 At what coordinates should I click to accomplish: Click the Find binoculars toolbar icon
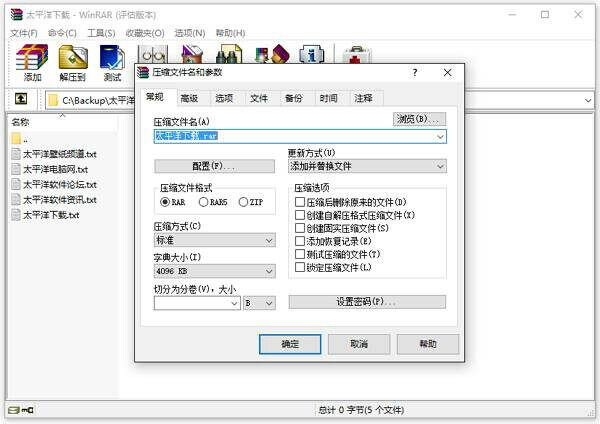(229, 54)
